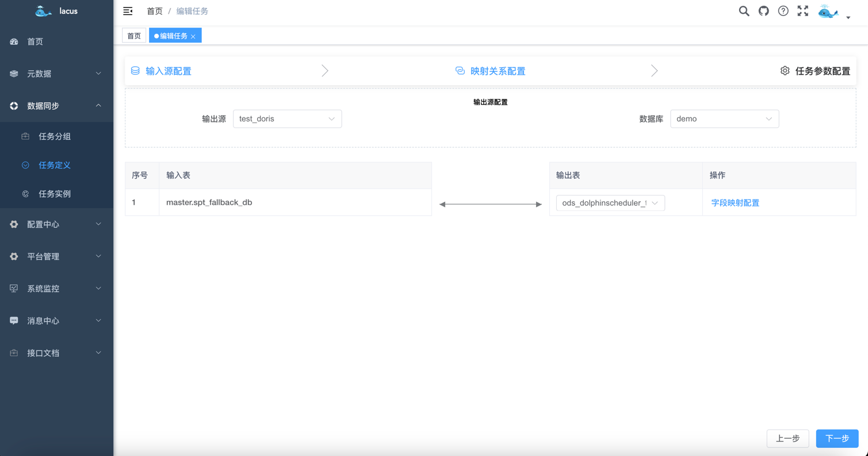Click master.spt_fallback_db table cell
The width and height of the screenshot is (868, 456).
click(295, 202)
